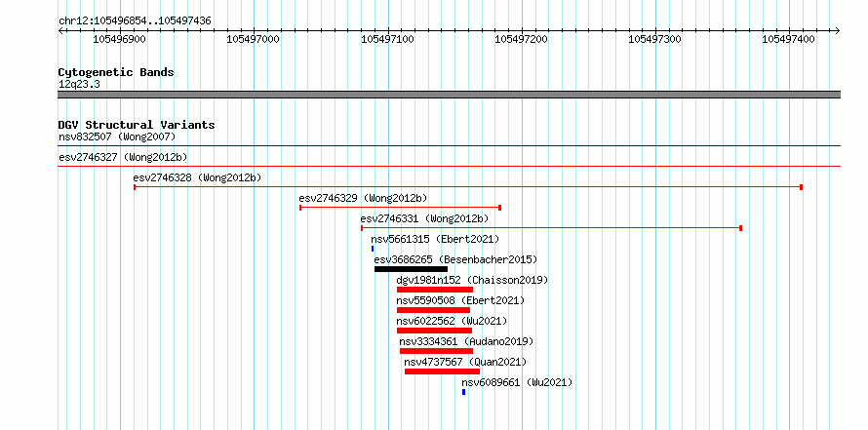868x430 pixels.
Task: Click the gray 12q23.3 cytogenetic band bar
Action: (449, 95)
